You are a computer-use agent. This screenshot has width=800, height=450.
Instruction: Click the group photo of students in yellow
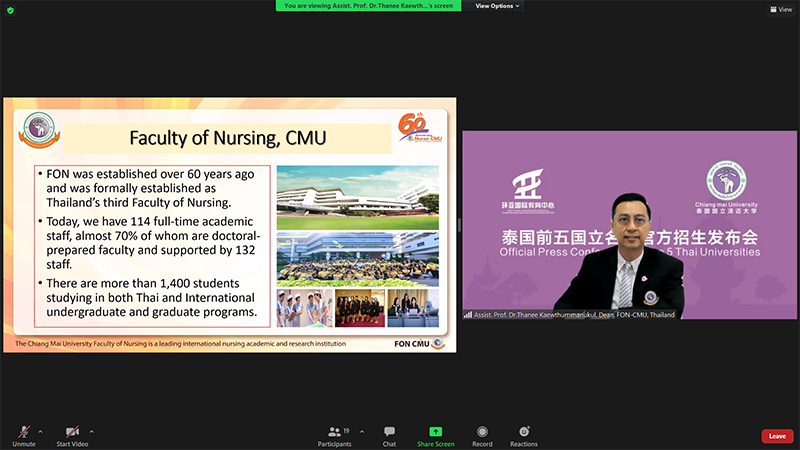click(358, 259)
